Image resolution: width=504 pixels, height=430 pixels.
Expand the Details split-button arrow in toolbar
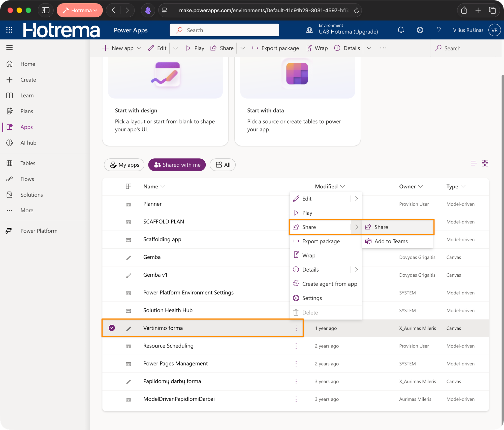[x=369, y=48]
